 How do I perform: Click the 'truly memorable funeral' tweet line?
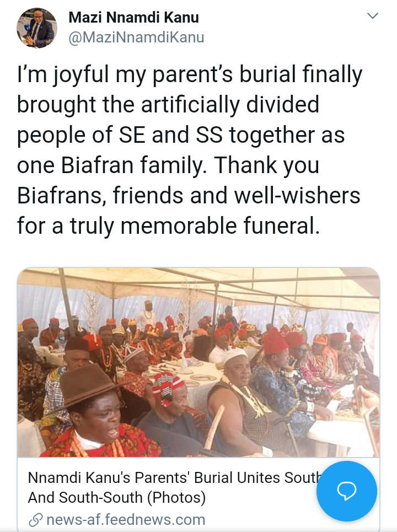point(168,225)
